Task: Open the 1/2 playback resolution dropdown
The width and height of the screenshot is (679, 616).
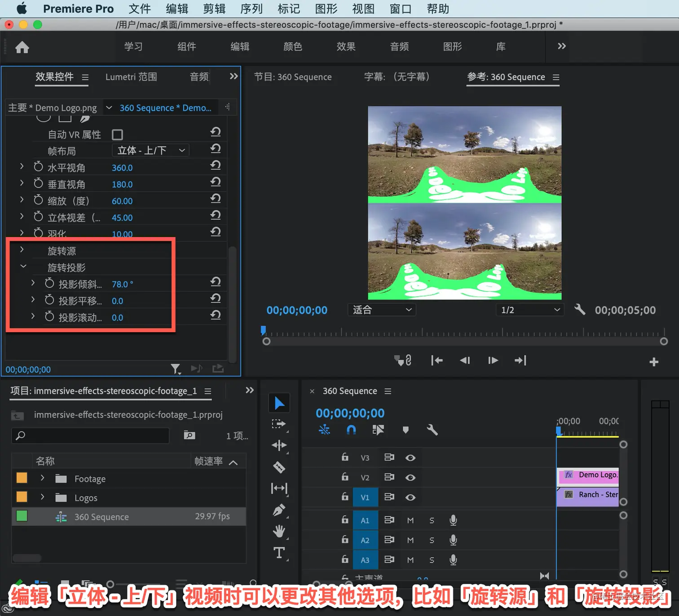Action: (530, 310)
